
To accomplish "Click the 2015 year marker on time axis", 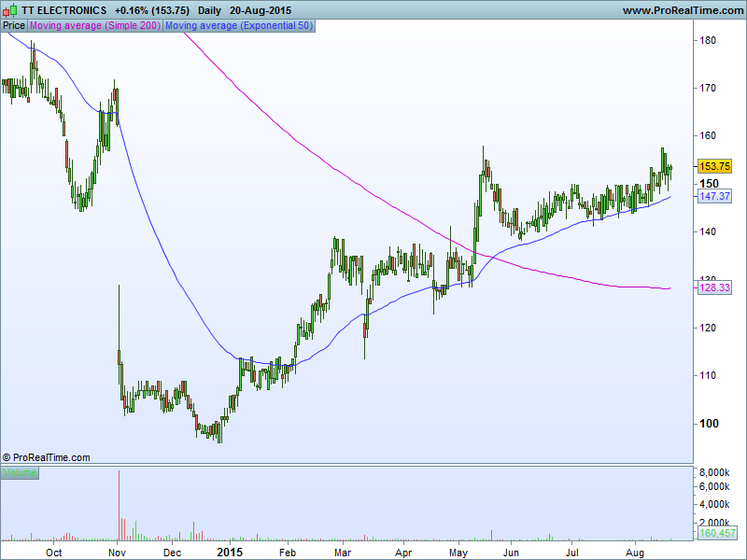I will click(230, 553).
